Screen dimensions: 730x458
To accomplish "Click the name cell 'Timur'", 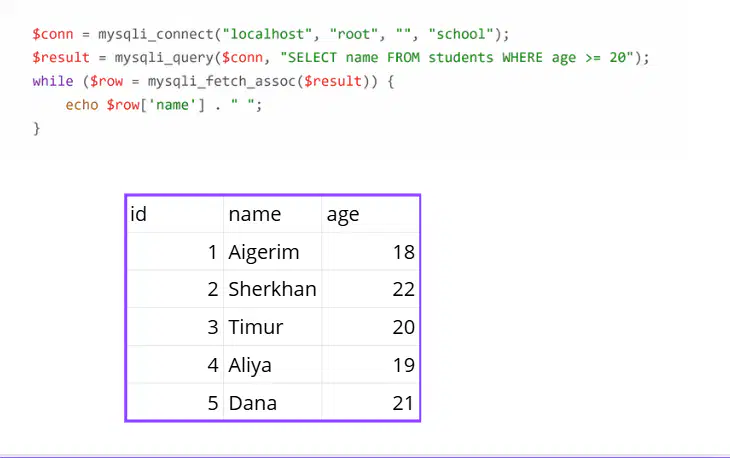I will (x=272, y=327).
